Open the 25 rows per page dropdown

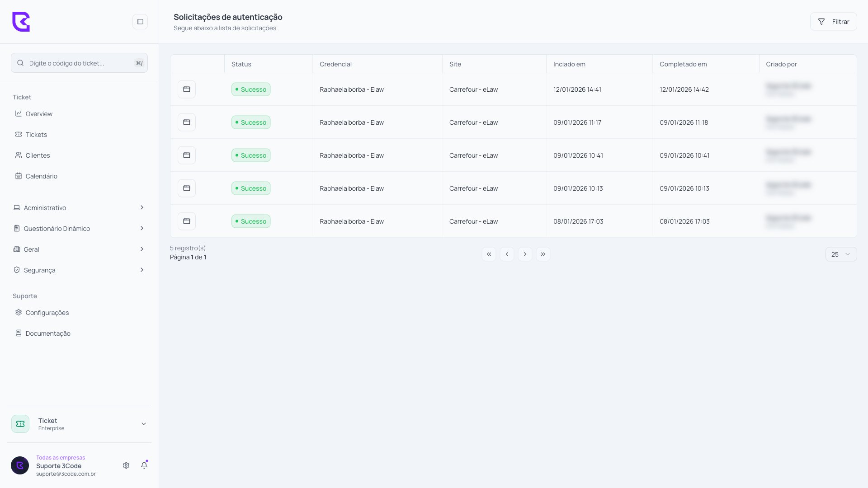[x=841, y=254]
